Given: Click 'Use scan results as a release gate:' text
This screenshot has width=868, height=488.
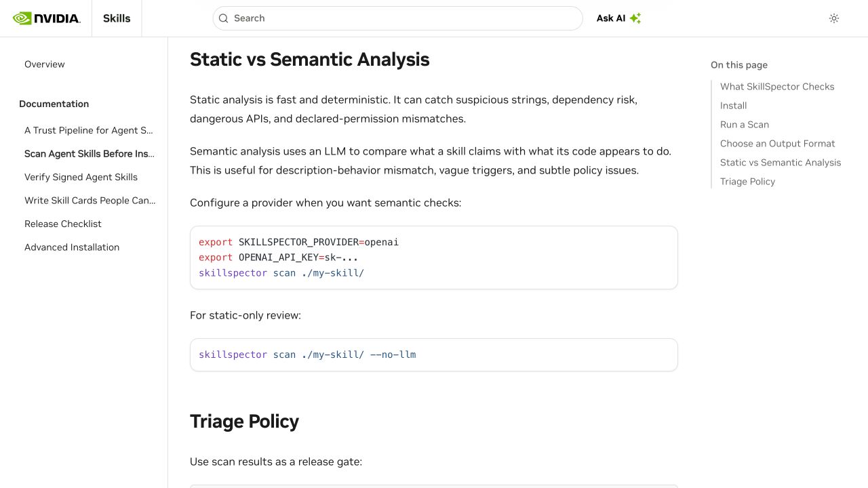Looking at the screenshot, I should pyautogui.click(x=276, y=462).
